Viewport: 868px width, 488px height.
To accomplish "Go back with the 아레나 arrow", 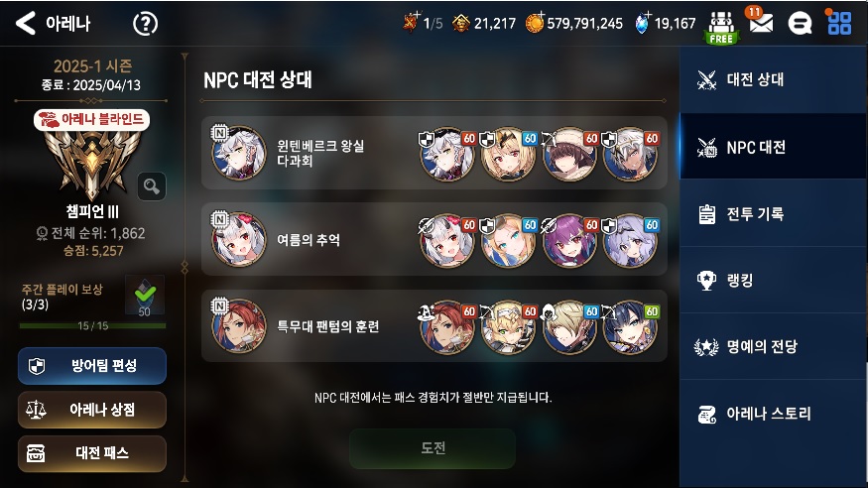I will pos(26,23).
